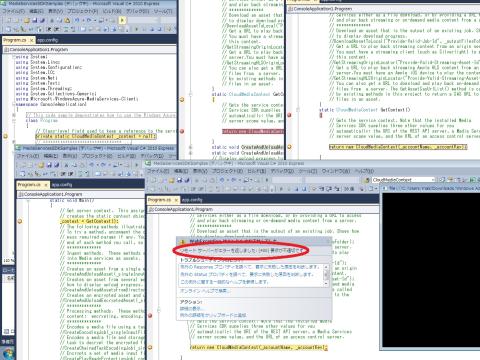This screenshot has height=360, width=480.
Task: Click the general exception help link
Action: point(224,282)
